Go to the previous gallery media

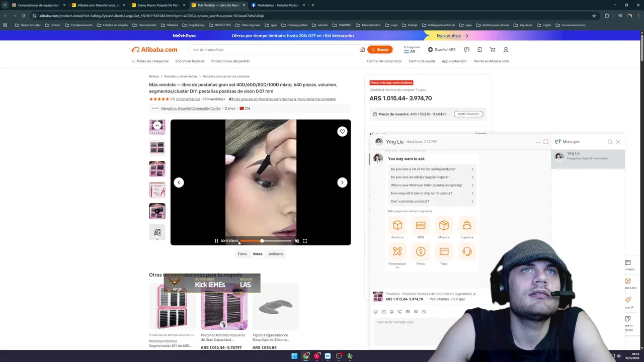point(179,183)
